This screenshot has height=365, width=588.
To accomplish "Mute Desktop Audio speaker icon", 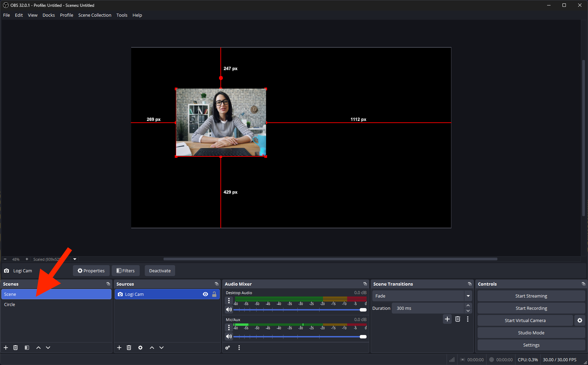I will pyautogui.click(x=229, y=309).
